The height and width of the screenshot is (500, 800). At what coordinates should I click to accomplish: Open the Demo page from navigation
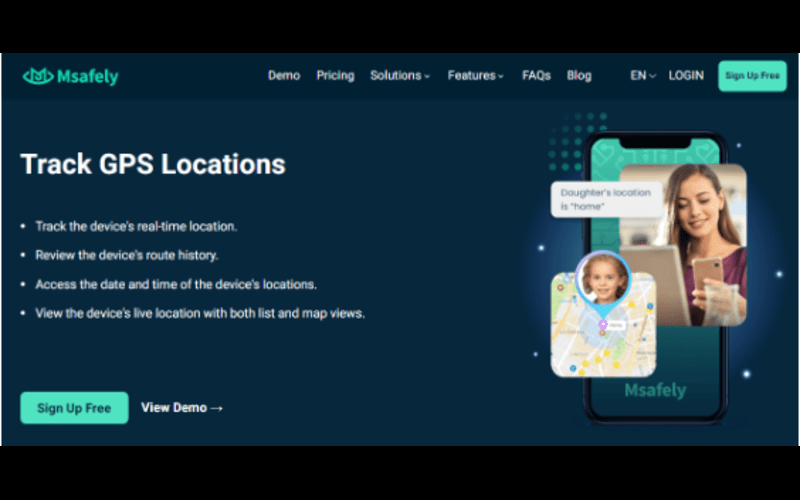[x=284, y=76]
